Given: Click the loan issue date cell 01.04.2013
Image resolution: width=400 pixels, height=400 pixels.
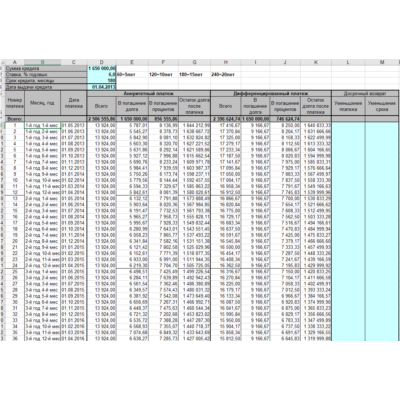Looking at the screenshot, I should point(101,87).
